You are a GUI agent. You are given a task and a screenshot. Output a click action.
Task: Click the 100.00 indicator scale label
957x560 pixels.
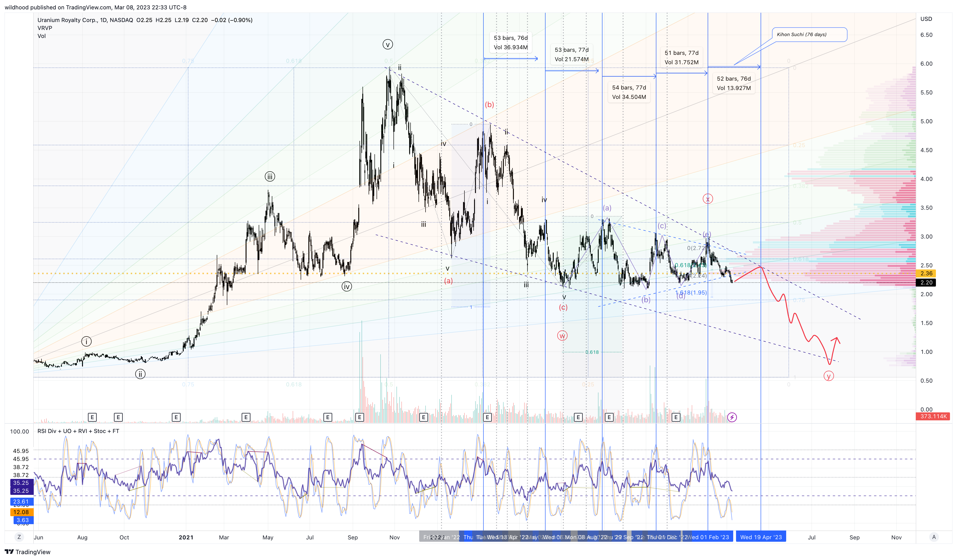[19, 431]
